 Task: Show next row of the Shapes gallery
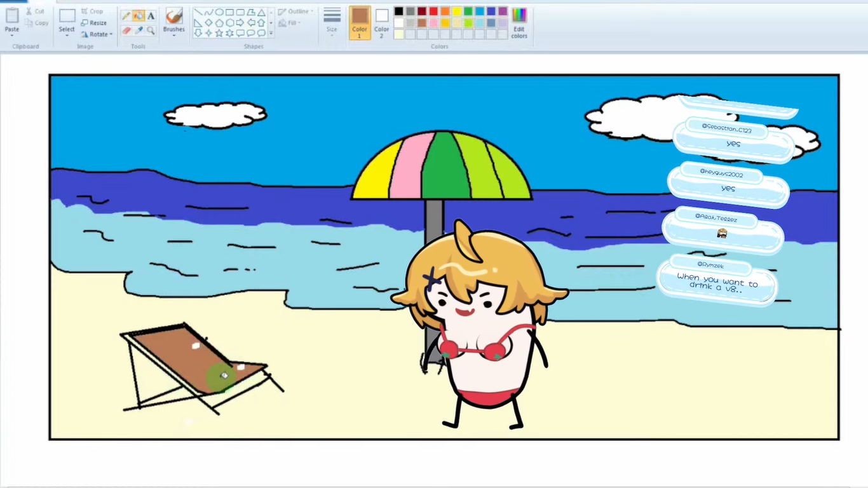click(x=271, y=23)
